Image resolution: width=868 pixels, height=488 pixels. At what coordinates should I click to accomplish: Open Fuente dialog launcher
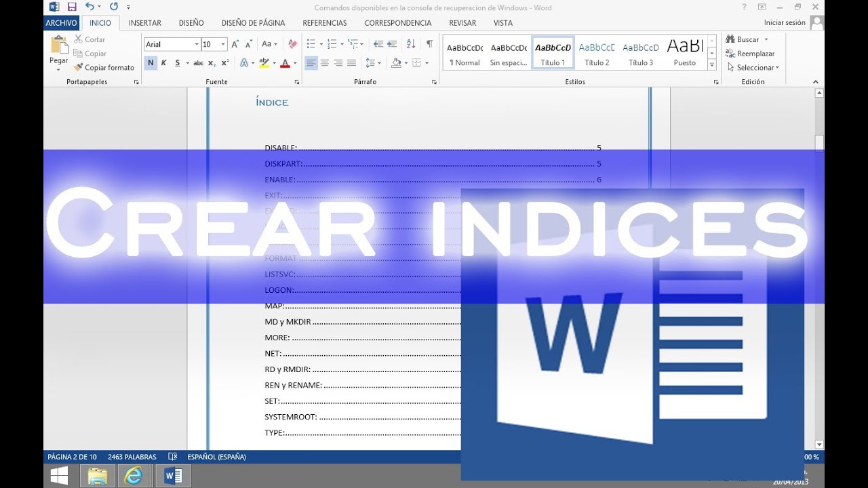[297, 82]
